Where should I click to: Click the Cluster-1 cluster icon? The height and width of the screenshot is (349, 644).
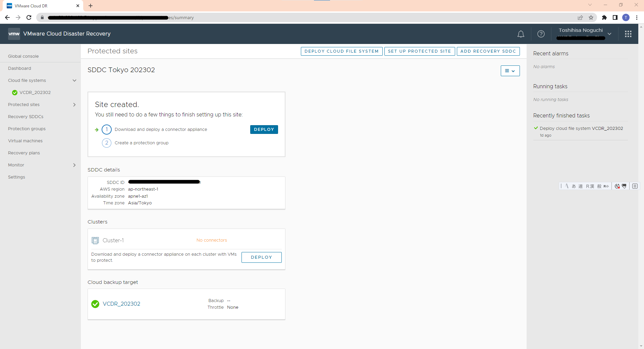(x=95, y=240)
